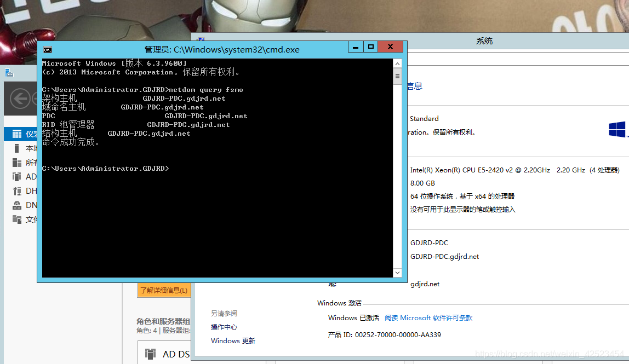Click the scroll up arrow in cmd window

point(397,63)
